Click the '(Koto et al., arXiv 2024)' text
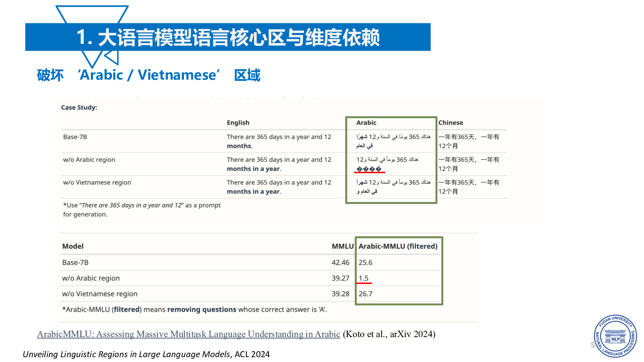This screenshot has height=362, width=644. pos(389,334)
